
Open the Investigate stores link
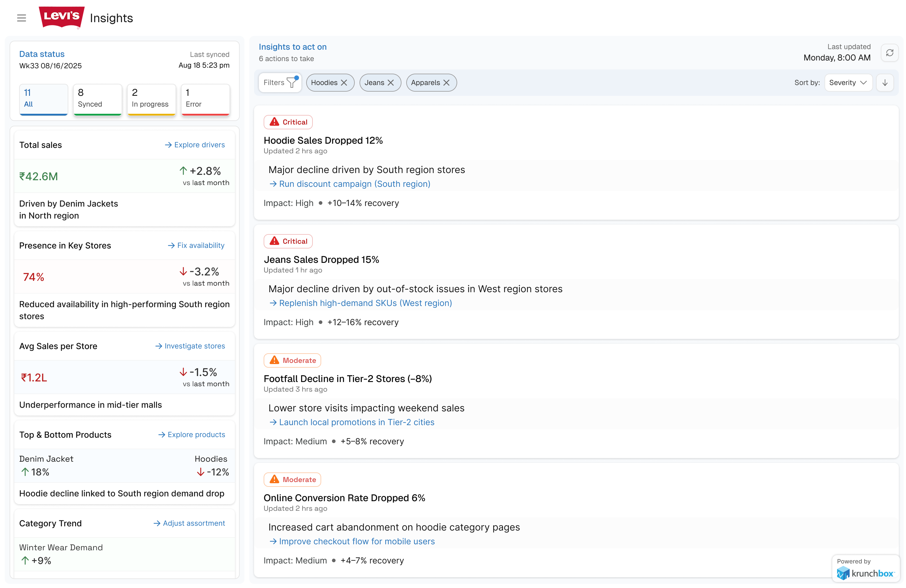point(190,346)
